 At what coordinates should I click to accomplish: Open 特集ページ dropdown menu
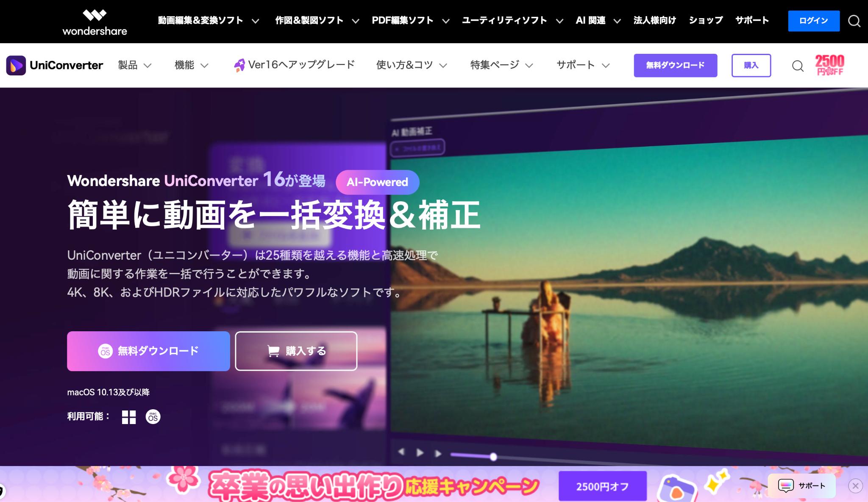tap(501, 65)
